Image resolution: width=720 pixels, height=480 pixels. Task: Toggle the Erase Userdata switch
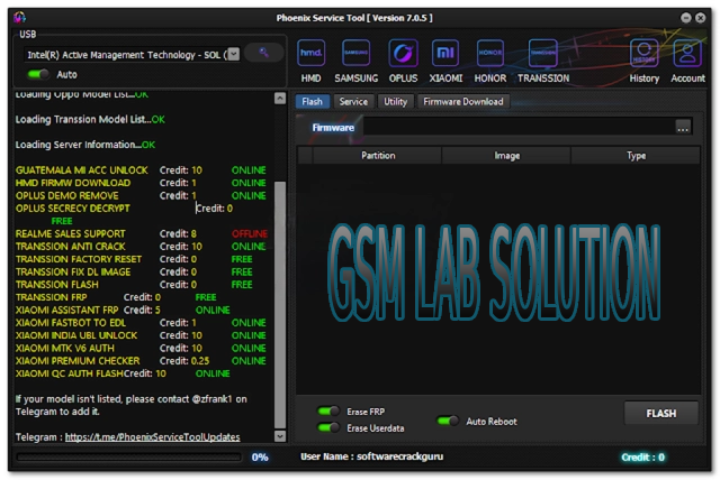[x=328, y=428]
